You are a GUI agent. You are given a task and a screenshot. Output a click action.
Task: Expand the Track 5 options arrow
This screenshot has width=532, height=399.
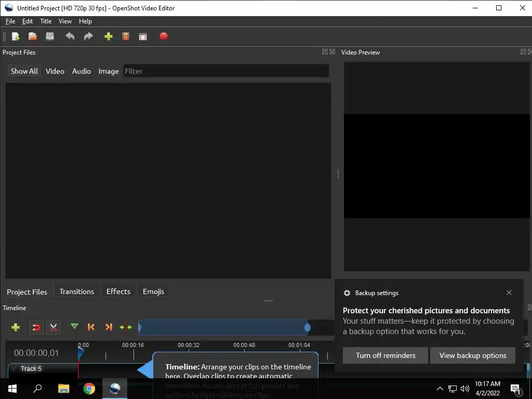point(14,368)
